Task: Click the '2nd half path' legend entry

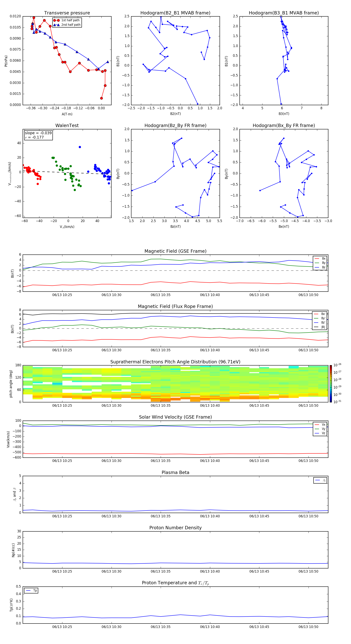Action: coord(67,25)
